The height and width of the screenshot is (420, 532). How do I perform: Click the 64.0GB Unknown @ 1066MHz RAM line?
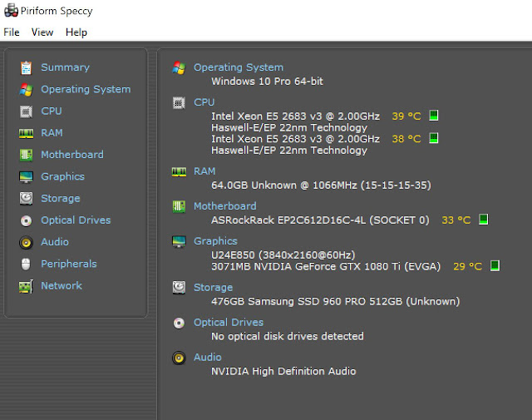(321, 185)
